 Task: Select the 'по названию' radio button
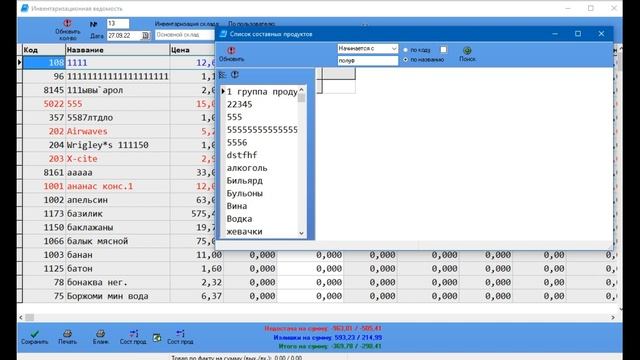405,60
